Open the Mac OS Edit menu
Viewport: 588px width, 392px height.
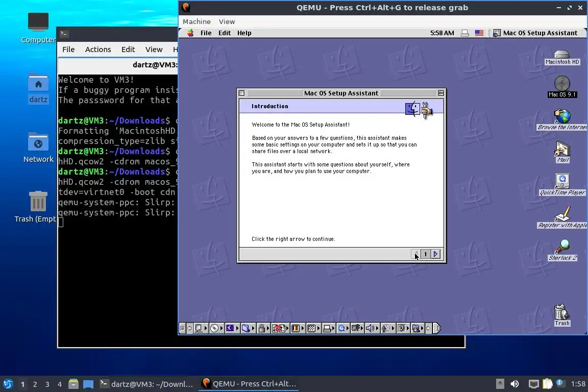(x=224, y=33)
